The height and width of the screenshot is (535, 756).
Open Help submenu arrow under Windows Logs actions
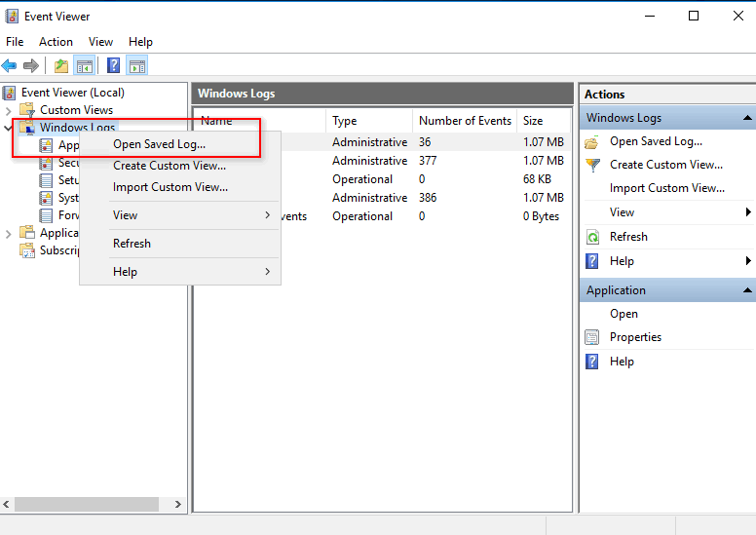tap(748, 261)
